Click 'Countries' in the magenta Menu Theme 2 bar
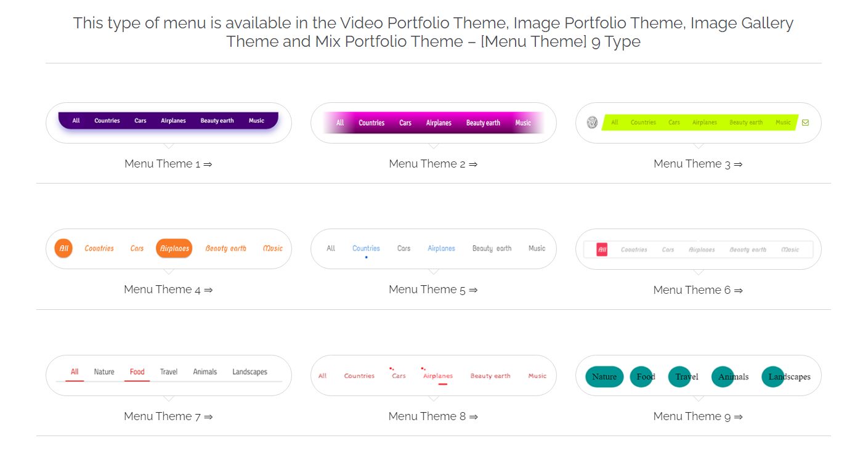 371,123
